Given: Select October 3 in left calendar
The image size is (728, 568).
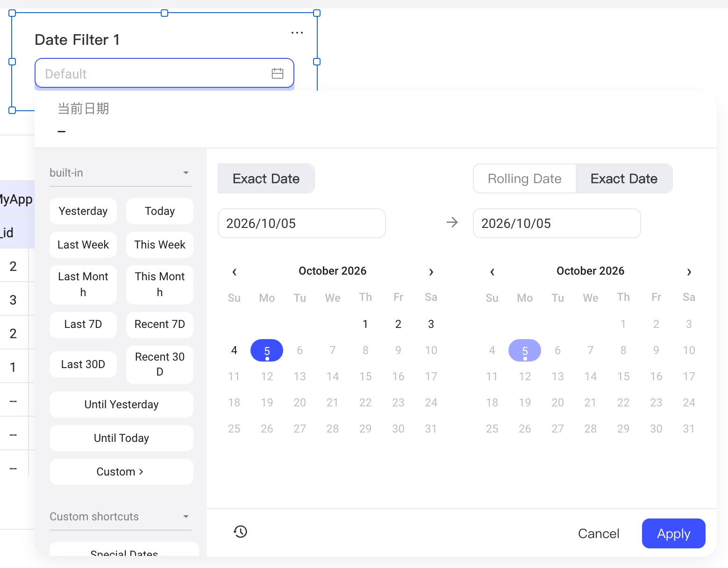Looking at the screenshot, I should tap(431, 324).
